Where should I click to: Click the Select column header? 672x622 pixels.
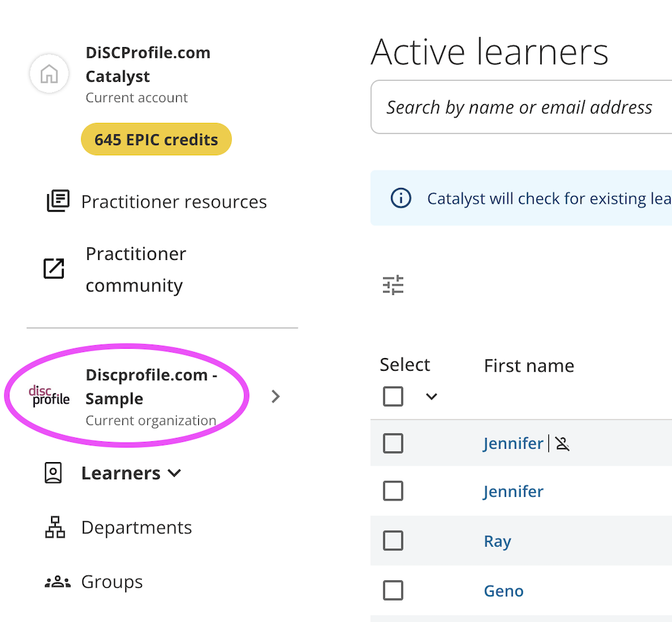click(x=405, y=365)
